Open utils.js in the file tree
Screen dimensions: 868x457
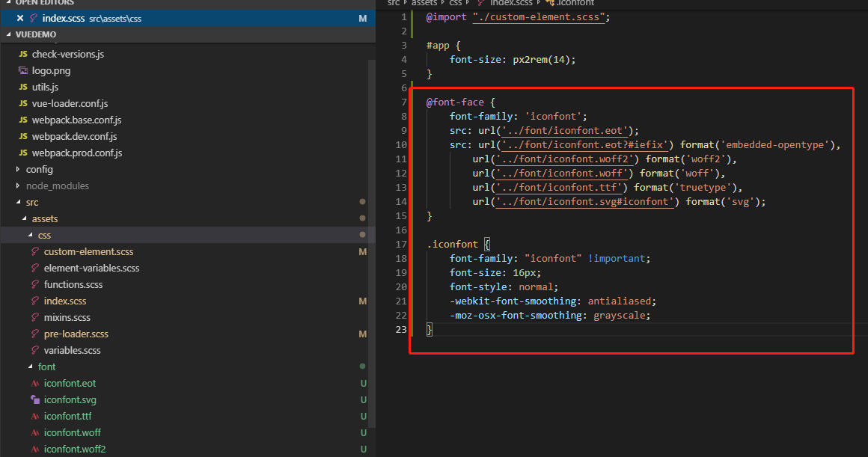coord(45,88)
